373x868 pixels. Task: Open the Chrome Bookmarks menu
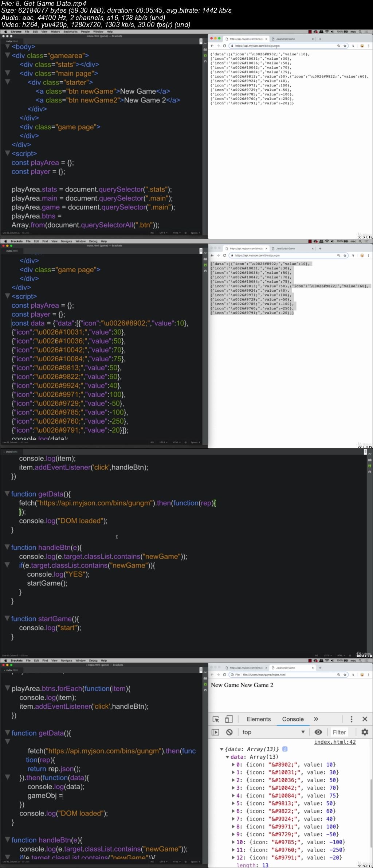70,32
